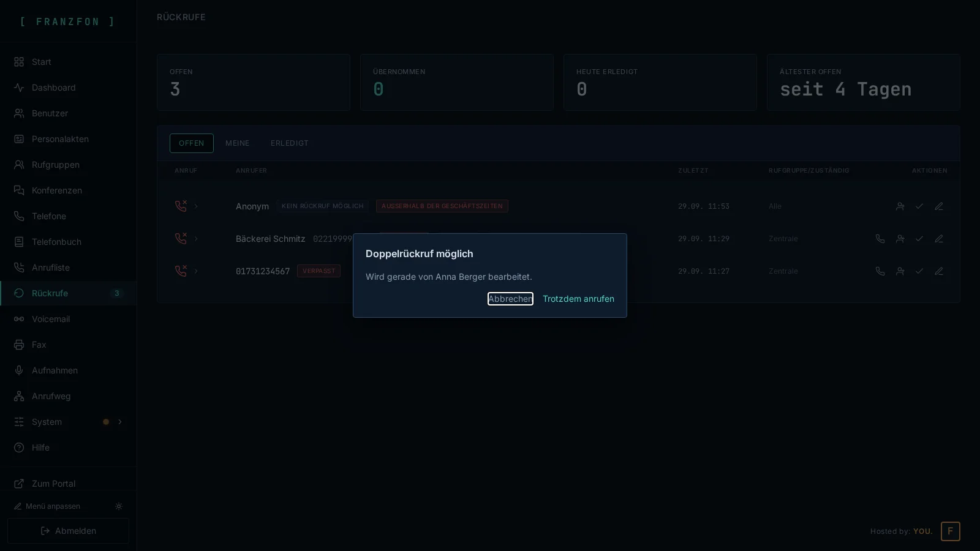Mark the Anonym callback as done

(919, 206)
